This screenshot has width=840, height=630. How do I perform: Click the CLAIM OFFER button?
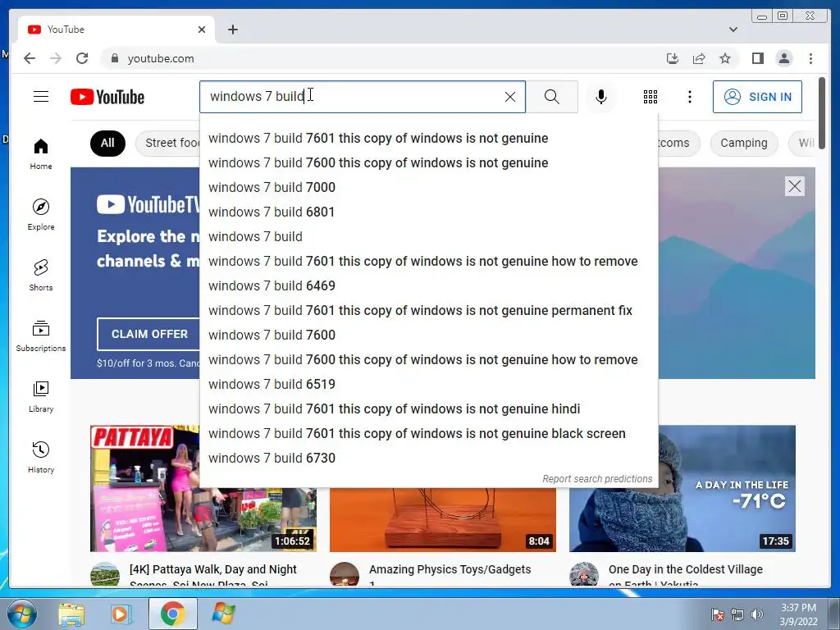148,334
